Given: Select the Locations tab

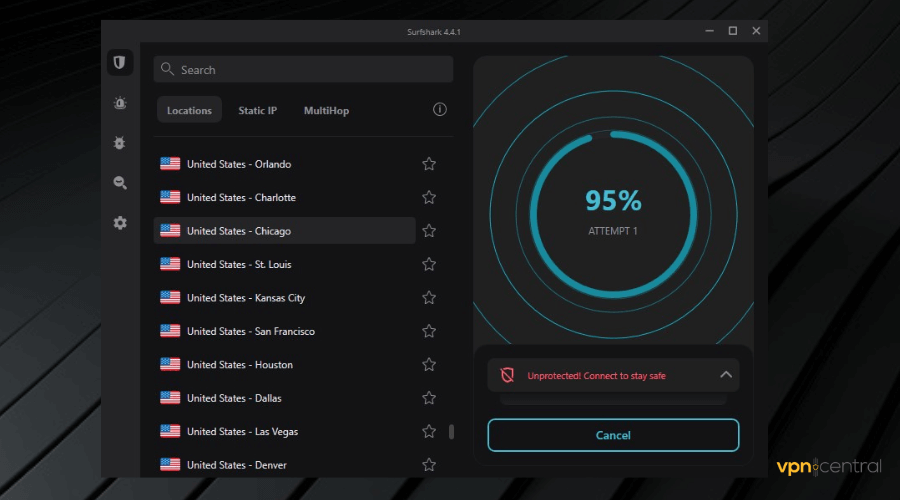Looking at the screenshot, I should click(189, 110).
